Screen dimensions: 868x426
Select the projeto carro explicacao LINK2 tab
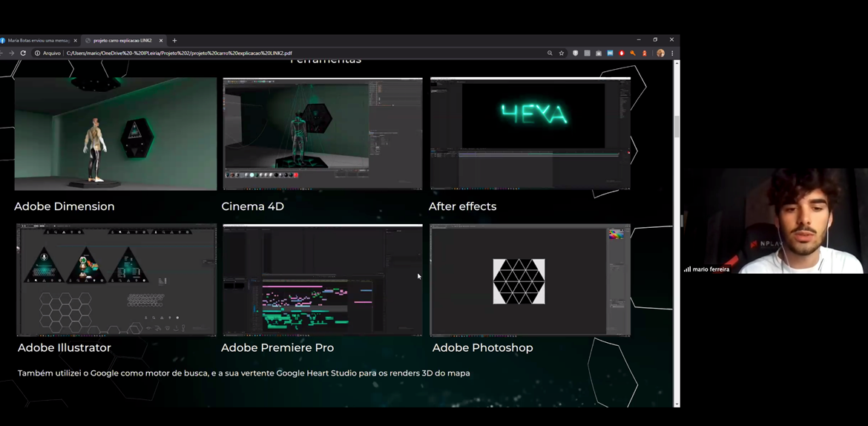(x=122, y=41)
